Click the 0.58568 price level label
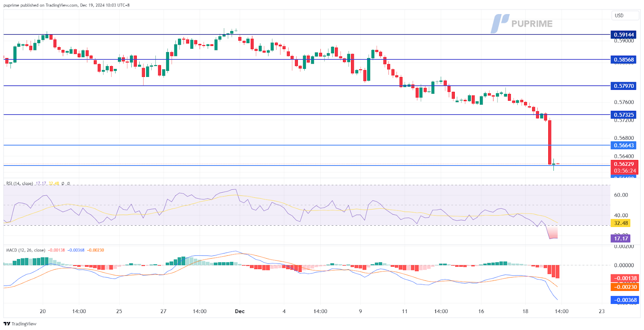 point(623,60)
